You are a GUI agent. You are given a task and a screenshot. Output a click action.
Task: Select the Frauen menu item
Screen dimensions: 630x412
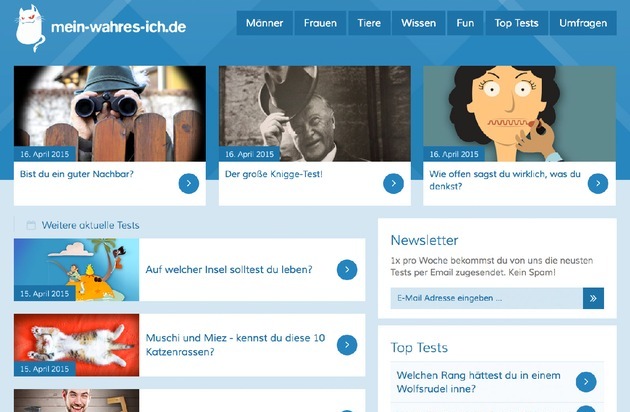point(320,23)
